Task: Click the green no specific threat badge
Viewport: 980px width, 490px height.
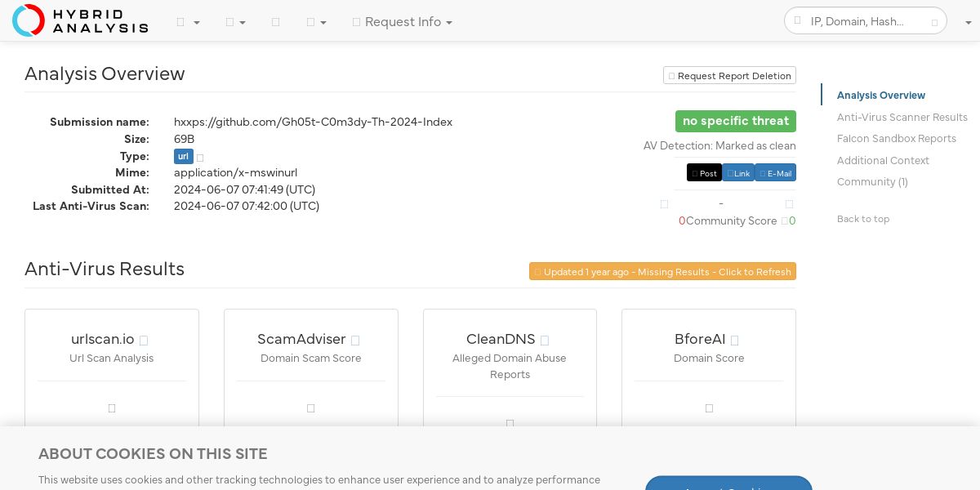Action: click(736, 121)
